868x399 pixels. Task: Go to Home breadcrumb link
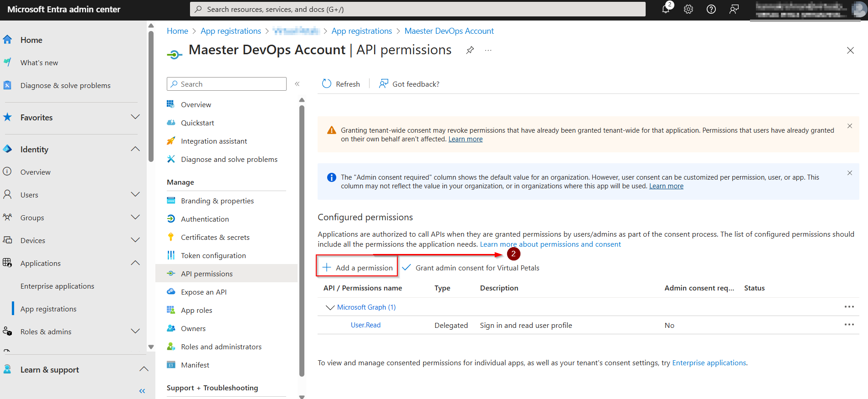177,31
